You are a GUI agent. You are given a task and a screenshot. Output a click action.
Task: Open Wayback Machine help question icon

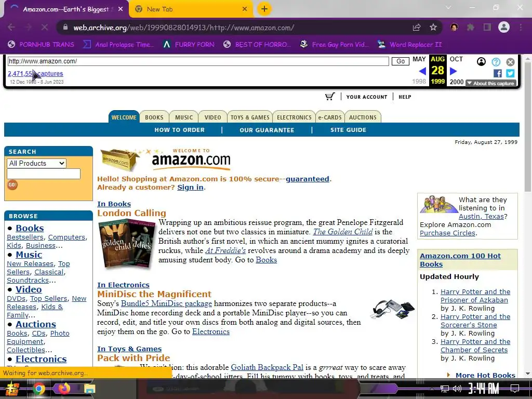tap(496, 62)
